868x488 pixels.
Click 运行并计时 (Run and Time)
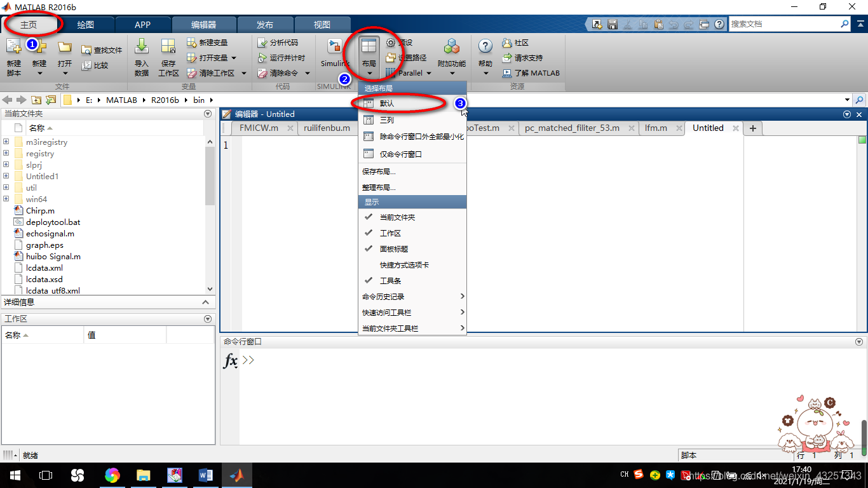click(x=281, y=58)
